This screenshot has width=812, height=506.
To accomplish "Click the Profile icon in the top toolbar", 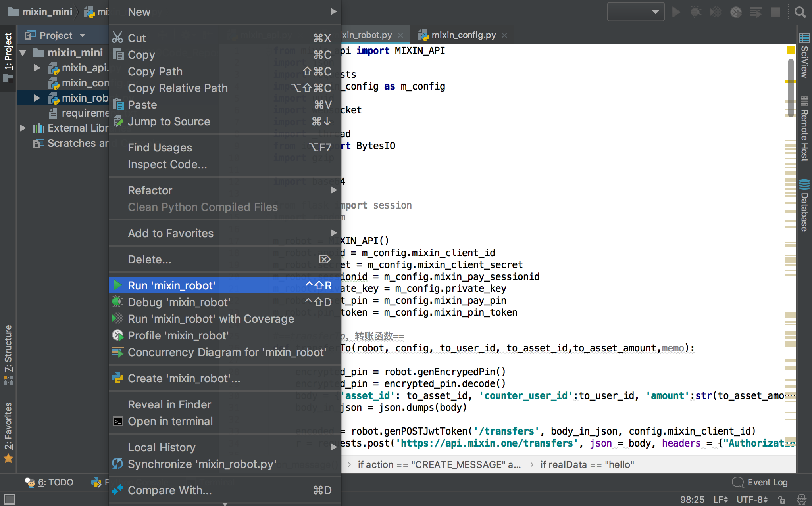I will point(736,12).
